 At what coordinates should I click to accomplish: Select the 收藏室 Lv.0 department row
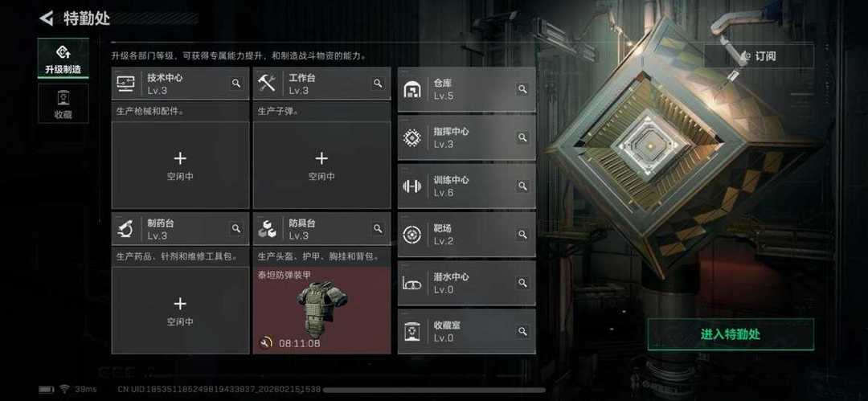click(467, 331)
